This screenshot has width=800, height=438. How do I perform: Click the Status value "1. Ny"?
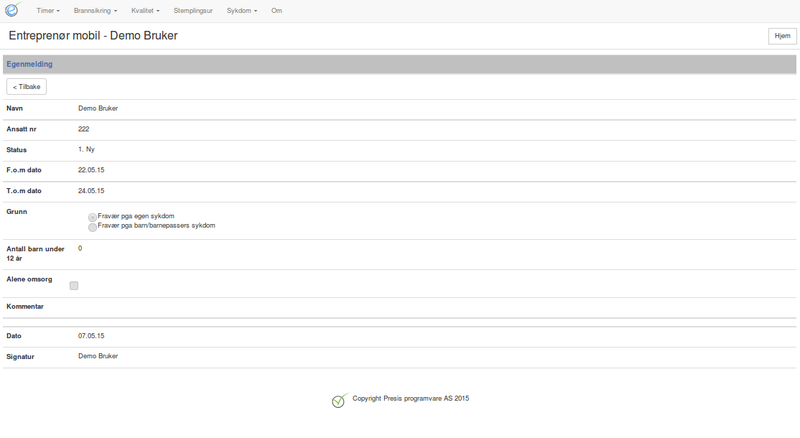coord(86,149)
